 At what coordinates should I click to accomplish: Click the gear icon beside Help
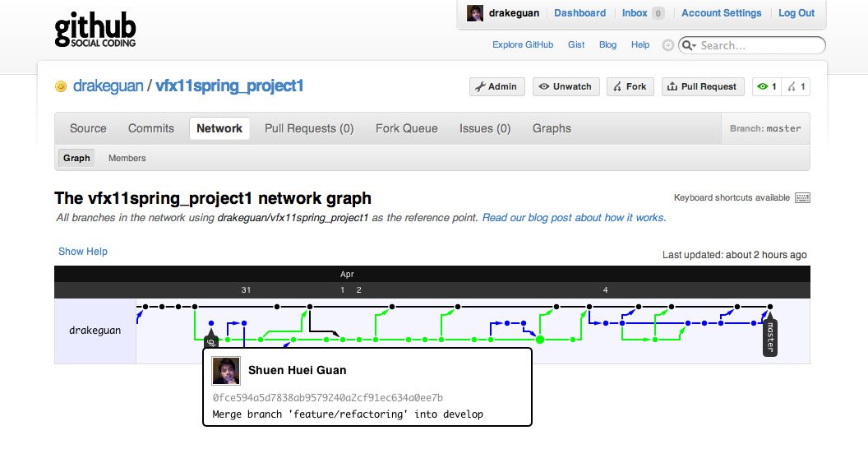click(668, 45)
